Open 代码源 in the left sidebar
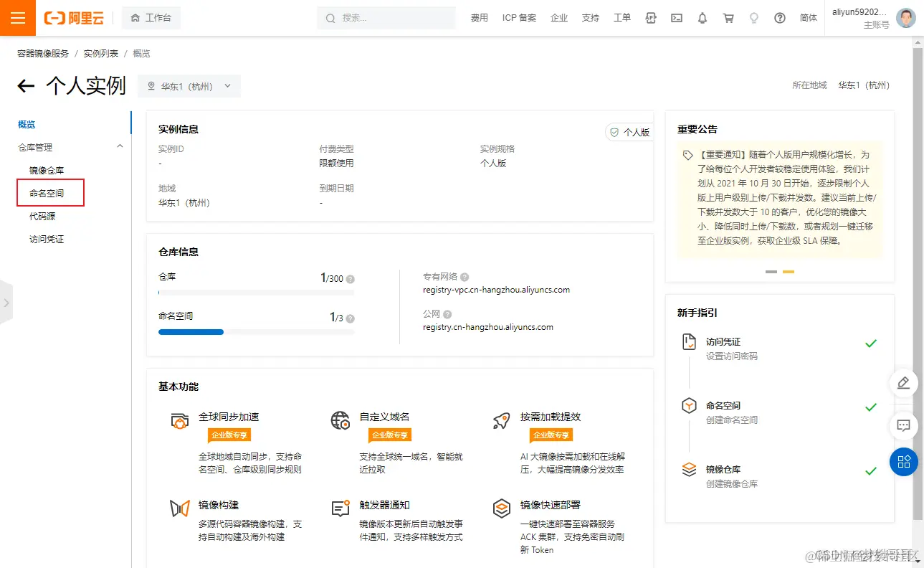Screen dimensions: 924x568 [42, 217]
